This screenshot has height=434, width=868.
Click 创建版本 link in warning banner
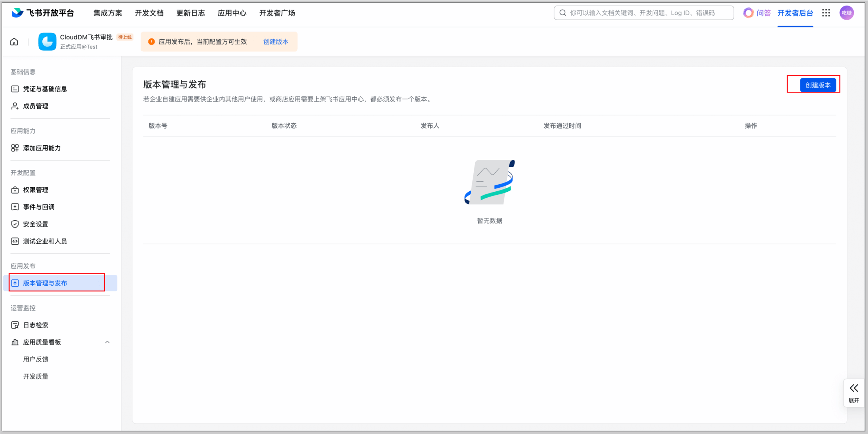[275, 42]
